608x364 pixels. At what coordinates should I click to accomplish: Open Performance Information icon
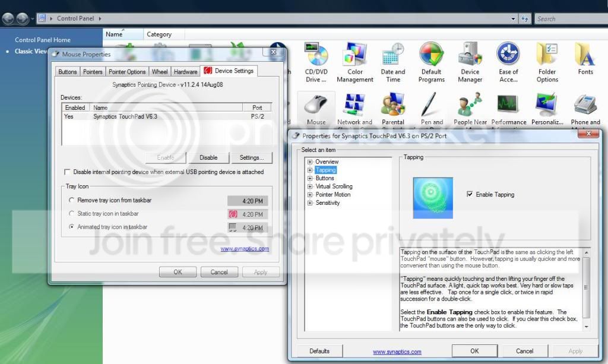(x=508, y=109)
